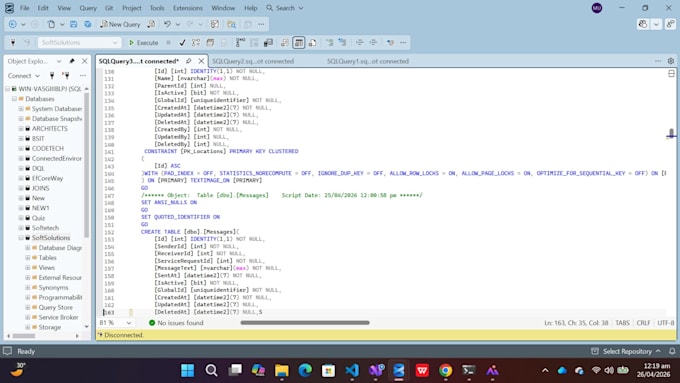Click the Search box in title bar

coord(285,8)
